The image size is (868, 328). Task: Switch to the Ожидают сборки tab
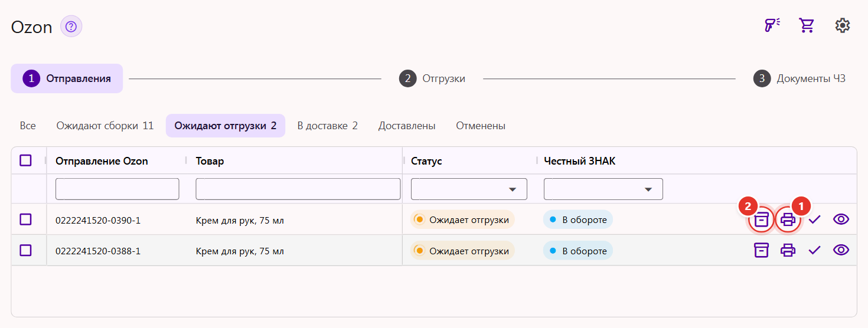pyautogui.click(x=105, y=126)
